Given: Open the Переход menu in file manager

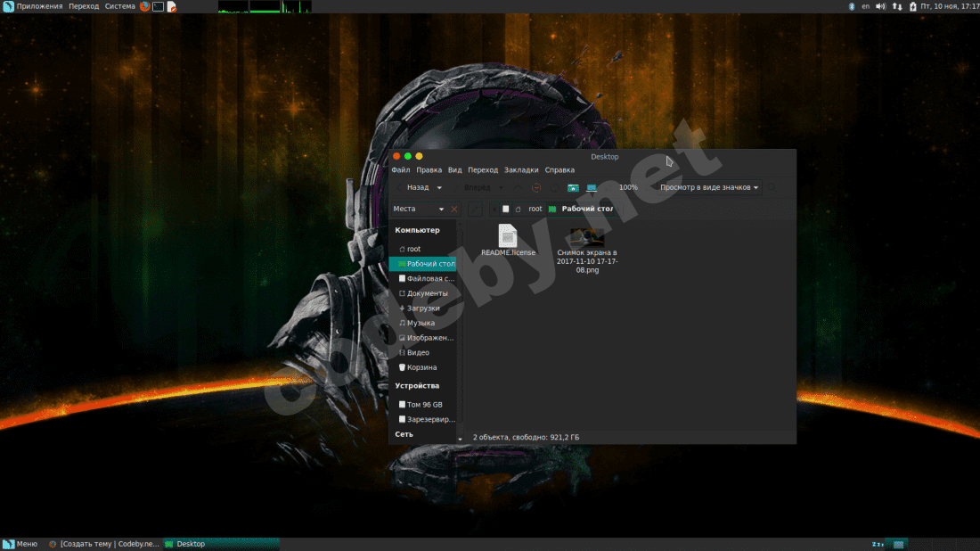Looking at the screenshot, I should [483, 170].
